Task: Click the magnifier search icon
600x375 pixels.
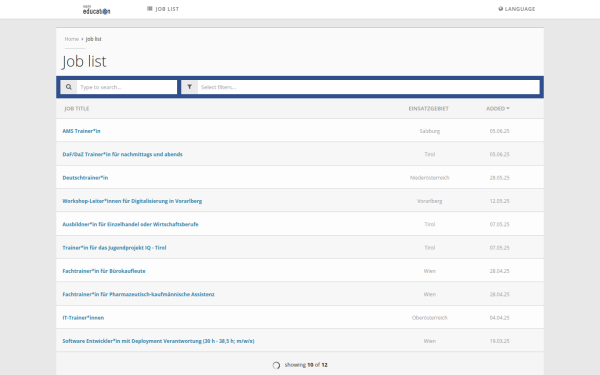Action: 68,87
